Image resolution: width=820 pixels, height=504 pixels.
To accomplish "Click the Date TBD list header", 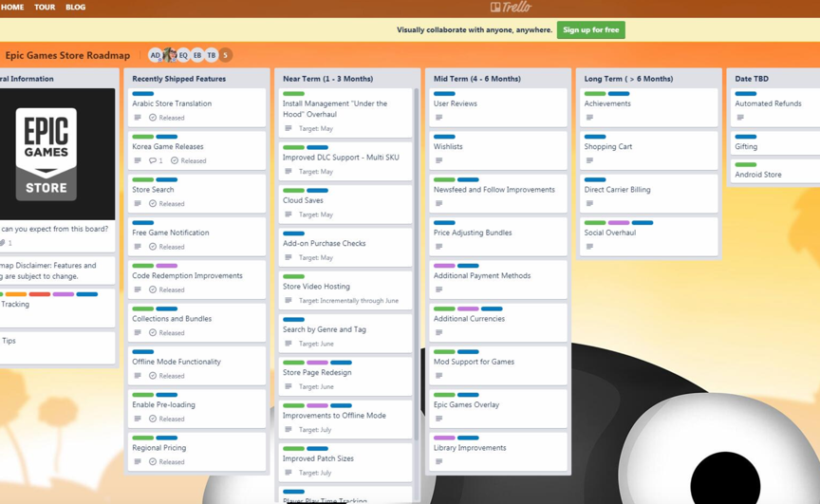I will point(752,79).
